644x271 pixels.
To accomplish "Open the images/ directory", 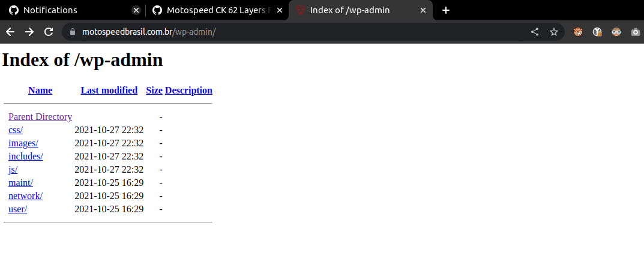I will click(23, 143).
